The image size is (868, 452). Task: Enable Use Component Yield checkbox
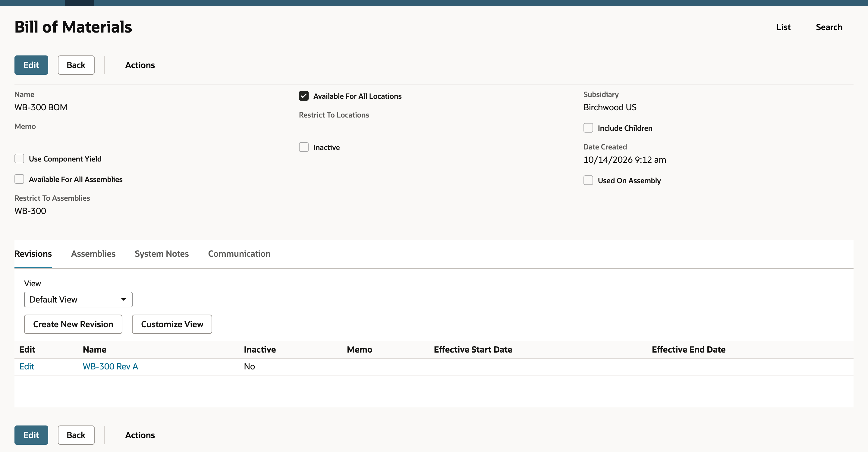[x=19, y=159]
